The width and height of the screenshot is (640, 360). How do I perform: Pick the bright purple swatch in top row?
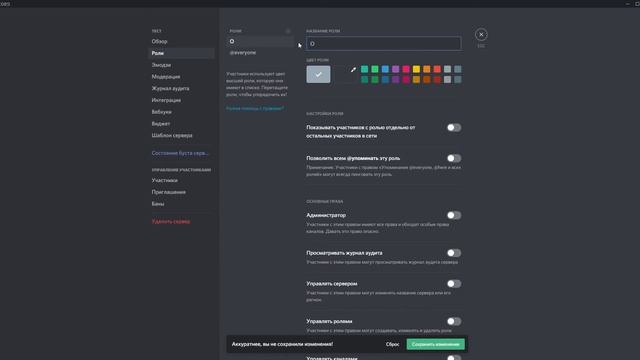(x=396, y=69)
